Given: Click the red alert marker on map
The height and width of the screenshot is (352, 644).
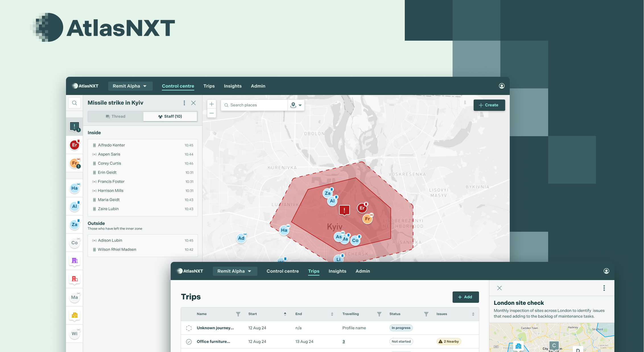Looking at the screenshot, I should 344,210.
